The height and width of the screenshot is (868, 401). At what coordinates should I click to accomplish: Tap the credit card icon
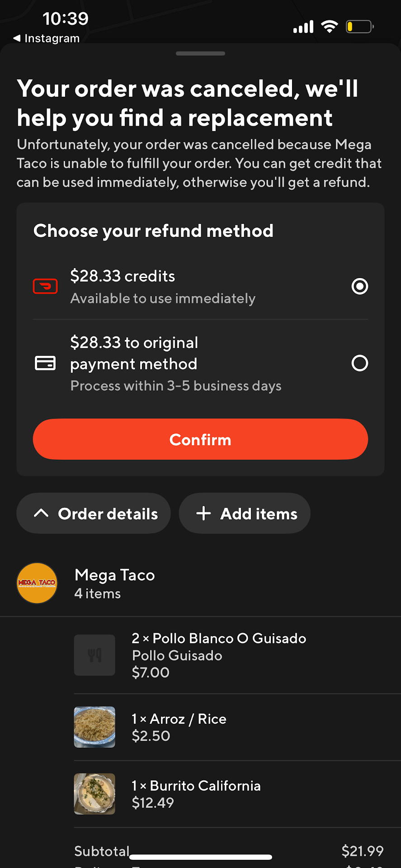point(45,363)
